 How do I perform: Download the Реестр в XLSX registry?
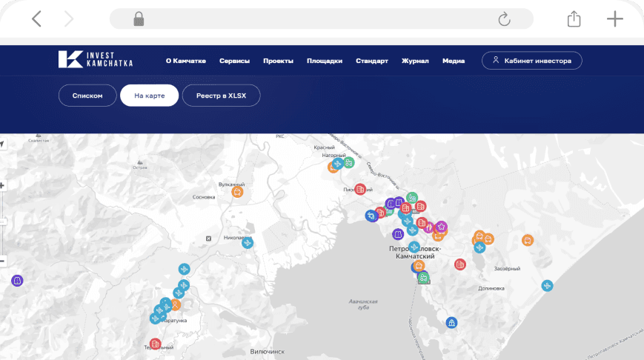coord(221,96)
